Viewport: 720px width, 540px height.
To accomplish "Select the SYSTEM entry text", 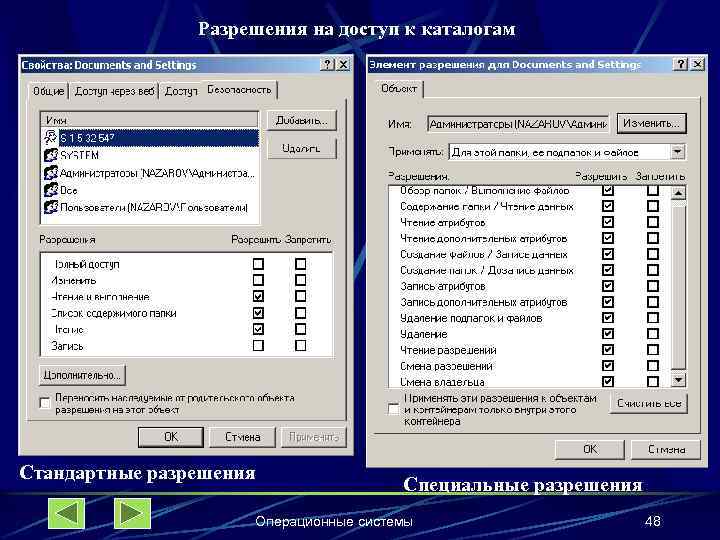I will pyautogui.click(x=79, y=155).
